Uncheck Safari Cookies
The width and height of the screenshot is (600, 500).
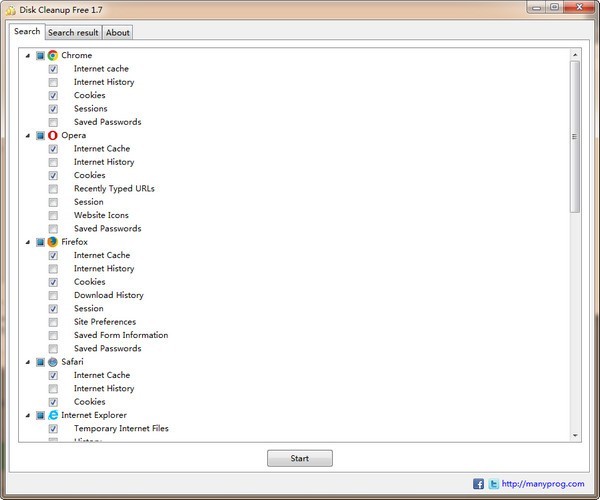53,402
